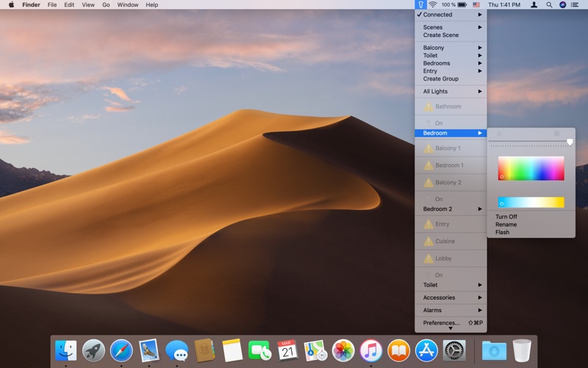Launch Safari from the Dock
Viewport: 588px width, 368px height.
(121, 350)
